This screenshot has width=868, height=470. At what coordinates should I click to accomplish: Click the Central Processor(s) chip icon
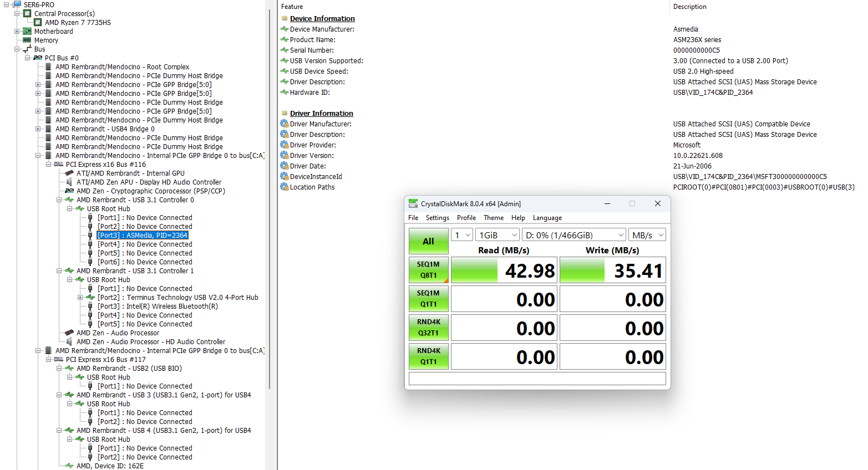click(27, 13)
